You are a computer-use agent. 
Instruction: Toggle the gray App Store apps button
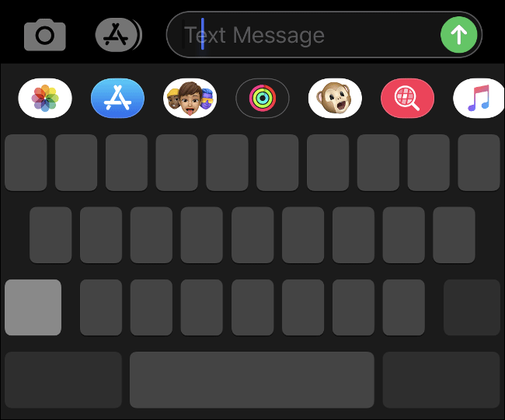118,35
